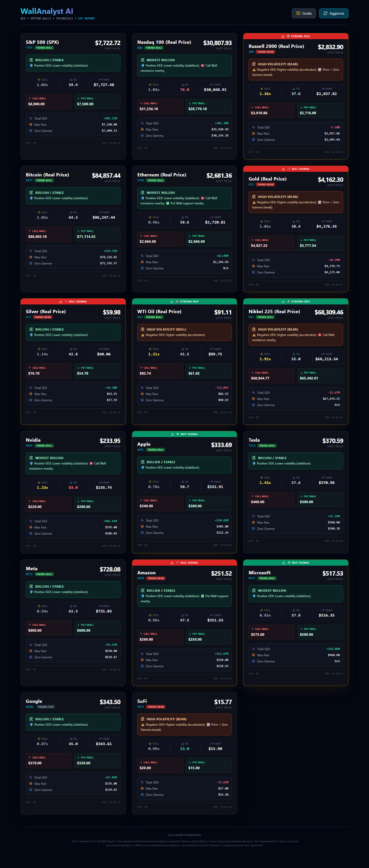This screenshot has width=369, height=868.
Task: Select the STRONG BUY banner on WTI Oil
Action: (x=184, y=302)
